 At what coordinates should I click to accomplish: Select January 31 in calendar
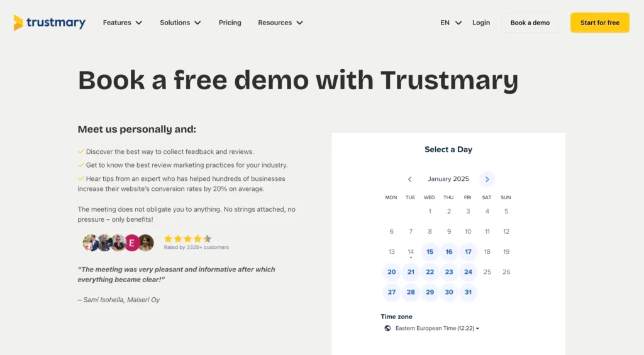click(x=468, y=292)
